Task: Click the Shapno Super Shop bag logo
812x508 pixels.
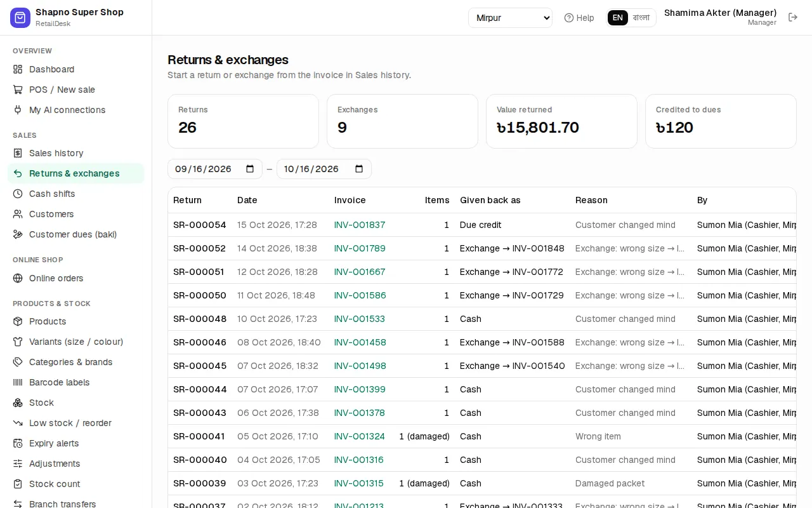Action: click(20, 18)
